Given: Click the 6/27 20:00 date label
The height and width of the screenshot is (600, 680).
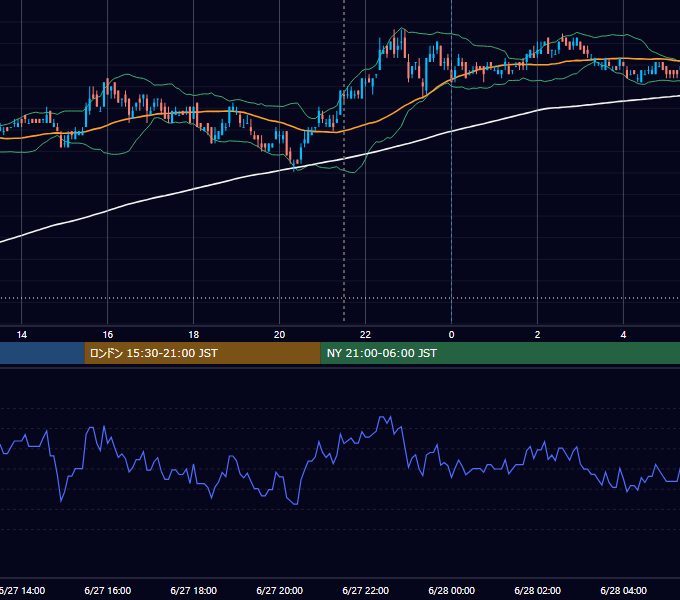Looking at the screenshot, I should [279, 590].
